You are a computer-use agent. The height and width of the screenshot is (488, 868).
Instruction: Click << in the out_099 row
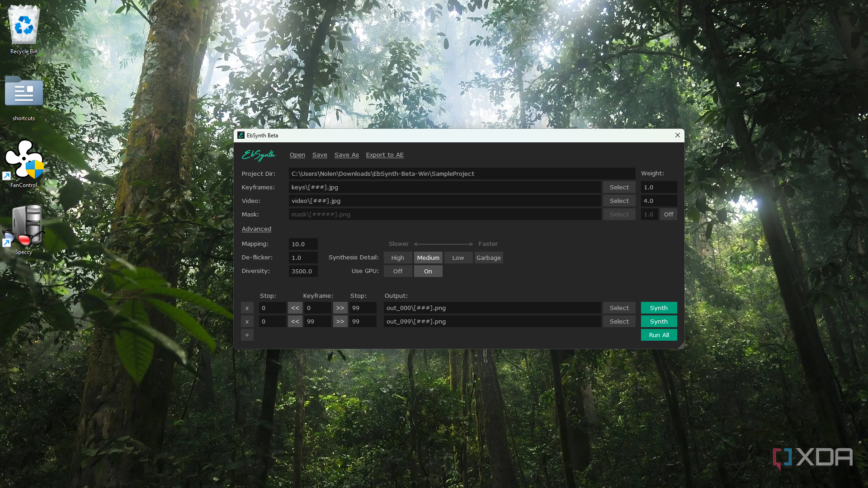pyautogui.click(x=295, y=322)
